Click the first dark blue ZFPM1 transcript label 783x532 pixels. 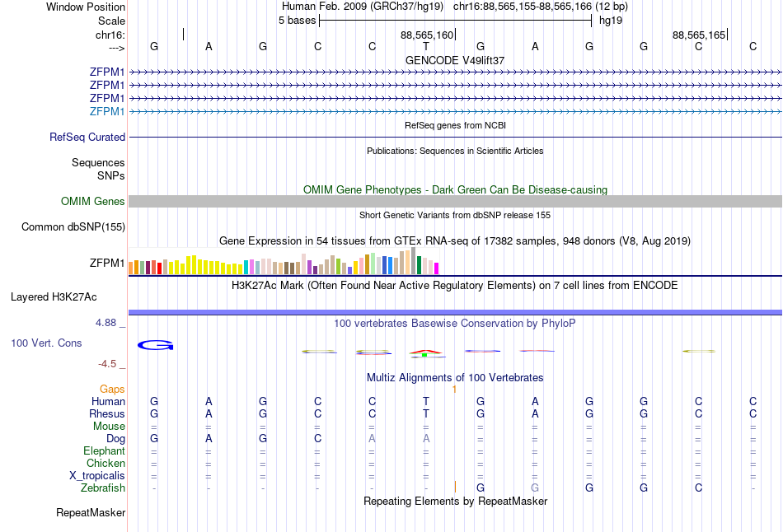click(x=107, y=72)
